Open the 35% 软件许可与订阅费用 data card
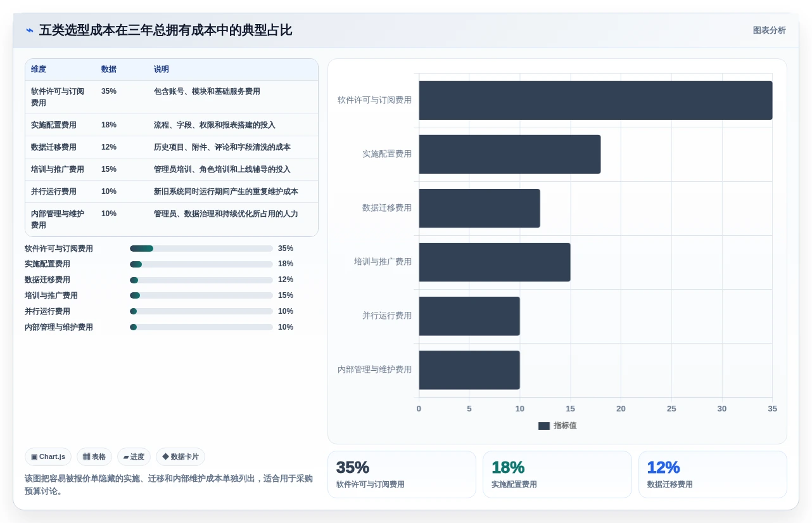 point(402,474)
